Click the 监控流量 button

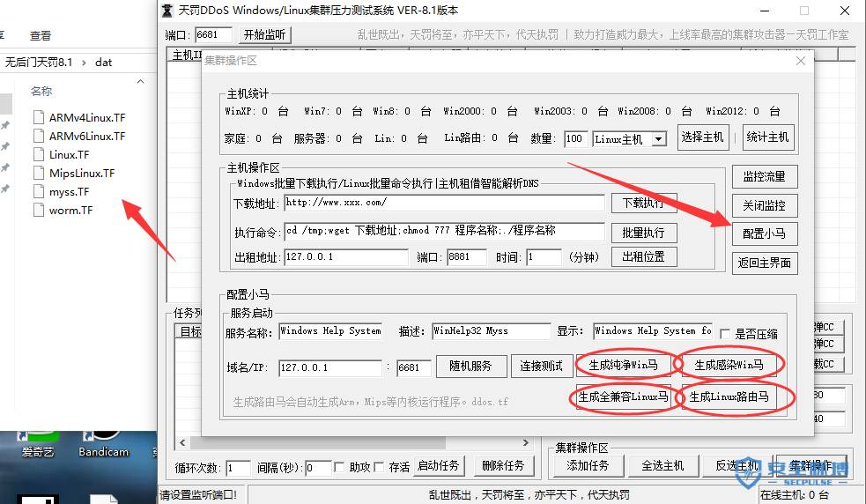[765, 176]
